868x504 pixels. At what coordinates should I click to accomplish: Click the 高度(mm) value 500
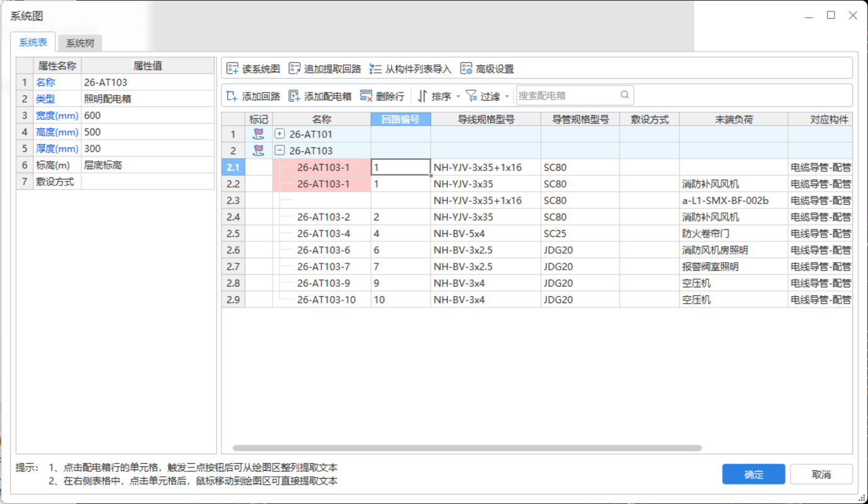coord(148,132)
